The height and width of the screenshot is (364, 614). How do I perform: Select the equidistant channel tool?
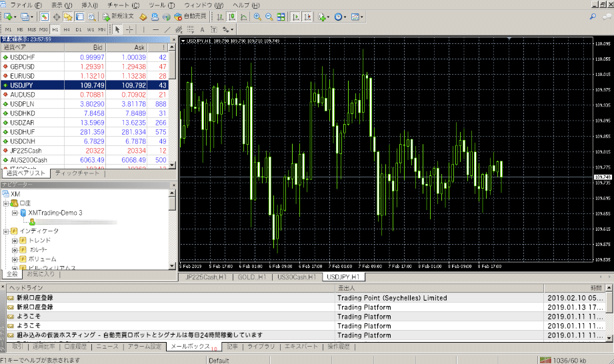179,29
